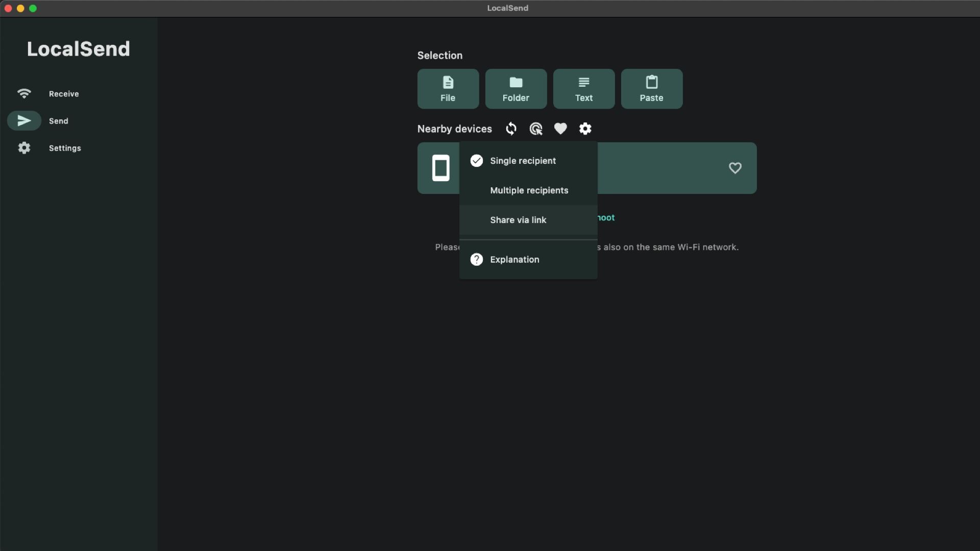Choose Folder to send
The height and width of the screenshot is (551, 980).
(x=516, y=89)
